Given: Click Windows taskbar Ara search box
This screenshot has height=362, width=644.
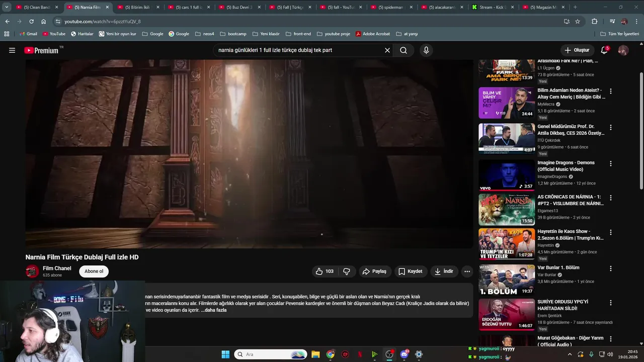Looking at the screenshot, I should coord(271,354).
